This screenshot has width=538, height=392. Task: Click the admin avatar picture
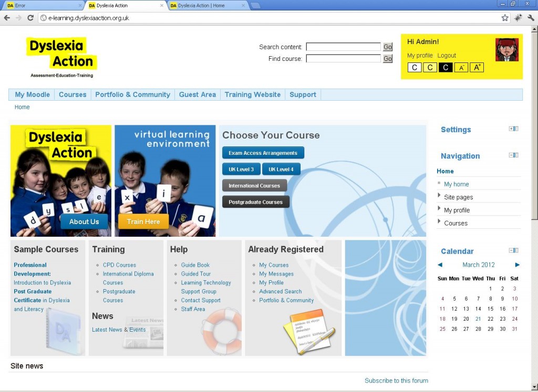(506, 50)
